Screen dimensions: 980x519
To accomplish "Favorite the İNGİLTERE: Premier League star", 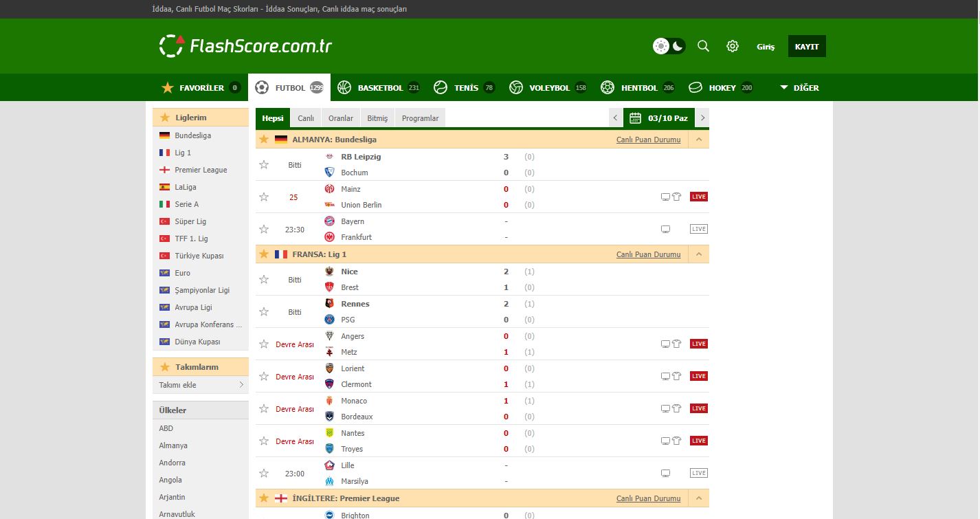I will (x=264, y=498).
